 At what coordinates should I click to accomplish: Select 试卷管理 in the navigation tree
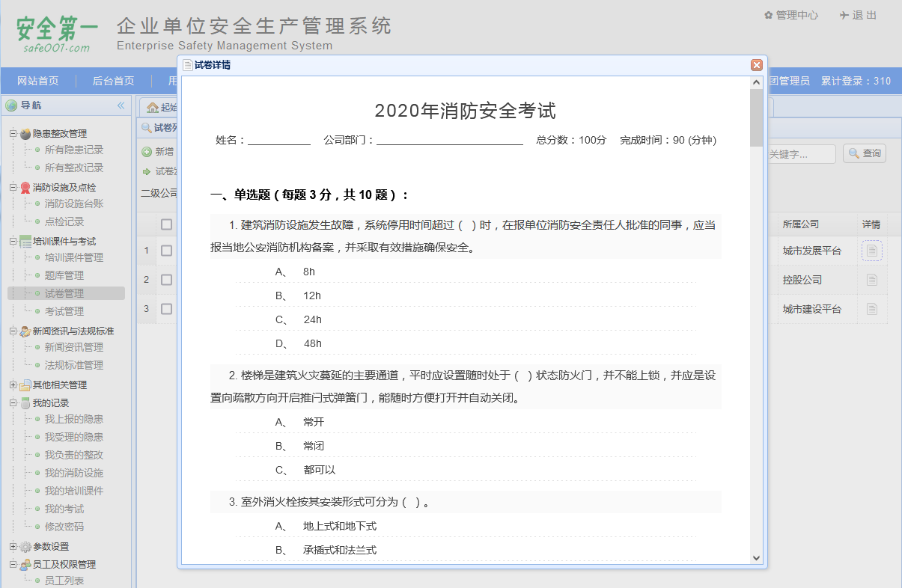pyautogui.click(x=64, y=293)
